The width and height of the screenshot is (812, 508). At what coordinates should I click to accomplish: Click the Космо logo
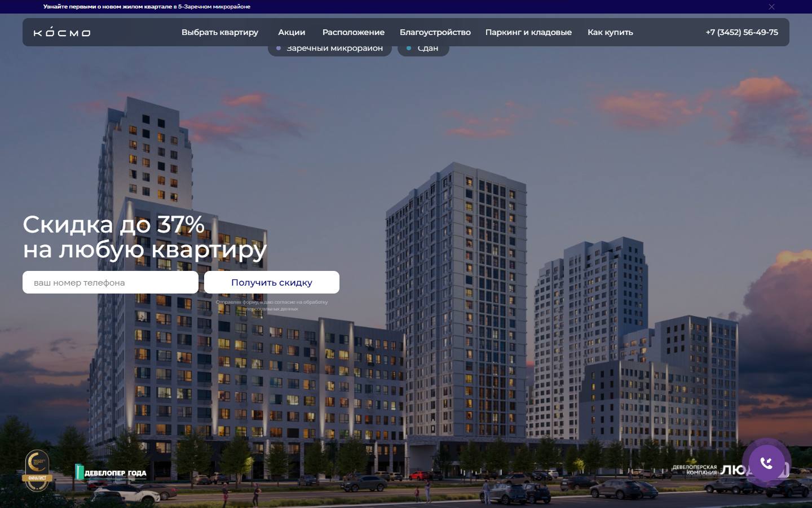click(62, 32)
